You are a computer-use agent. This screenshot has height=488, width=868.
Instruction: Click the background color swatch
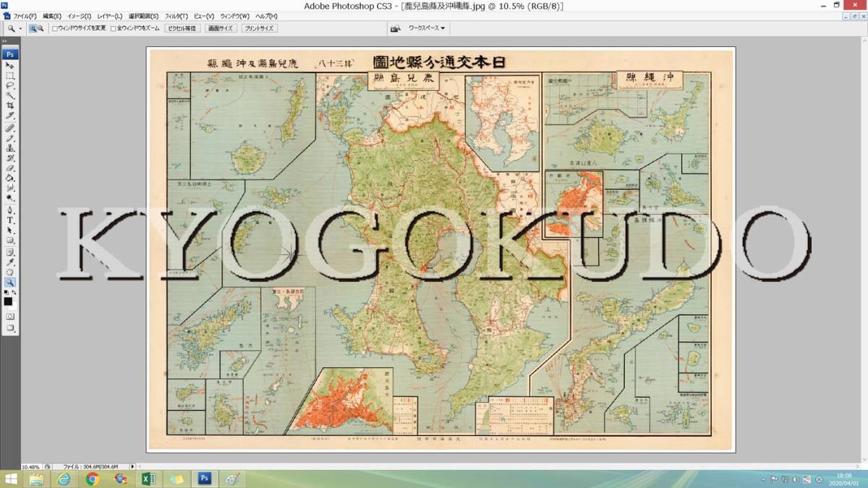tap(14, 307)
